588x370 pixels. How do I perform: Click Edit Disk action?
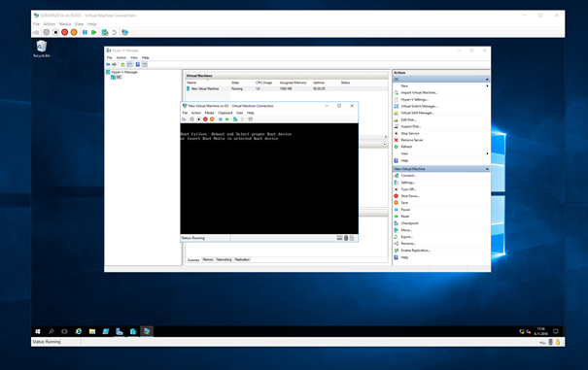pyautogui.click(x=408, y=120)
